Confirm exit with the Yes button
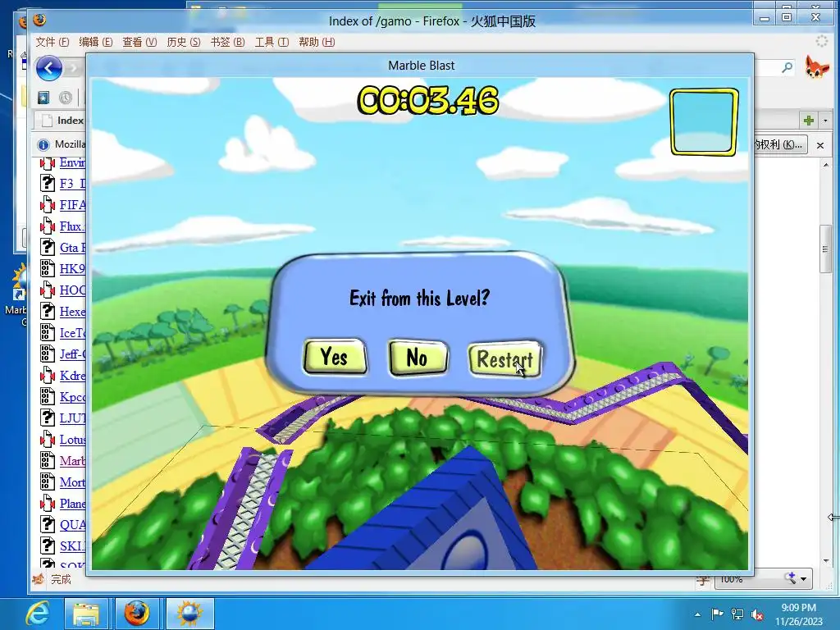The height and width of the screenshot is (630, 840). pos(335,356)
